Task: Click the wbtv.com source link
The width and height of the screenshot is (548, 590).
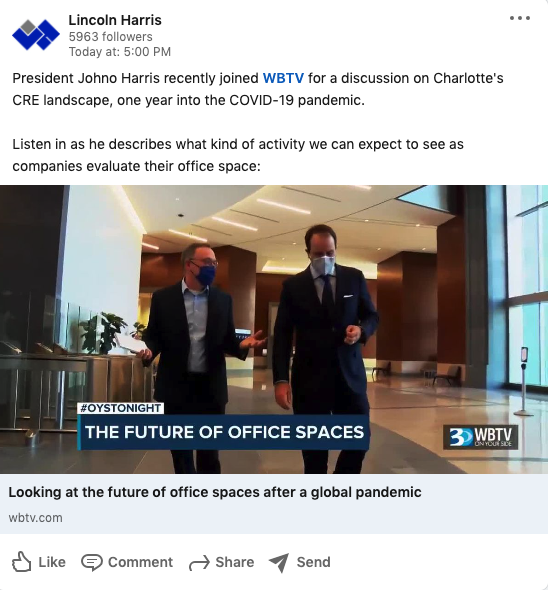Action: click(35, 518)
